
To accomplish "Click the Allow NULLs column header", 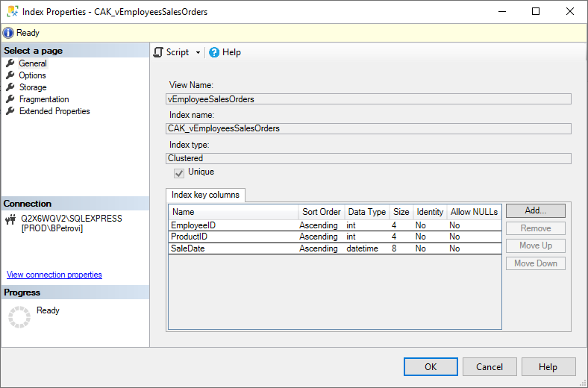I will (474, 212).
